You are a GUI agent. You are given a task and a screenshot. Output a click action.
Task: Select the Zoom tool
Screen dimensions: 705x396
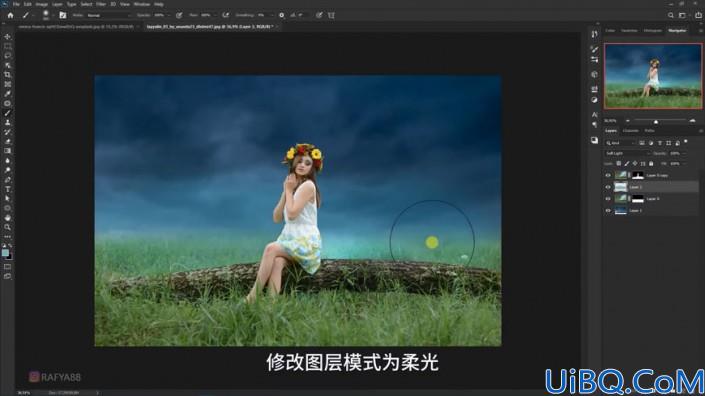click(8, 227)
